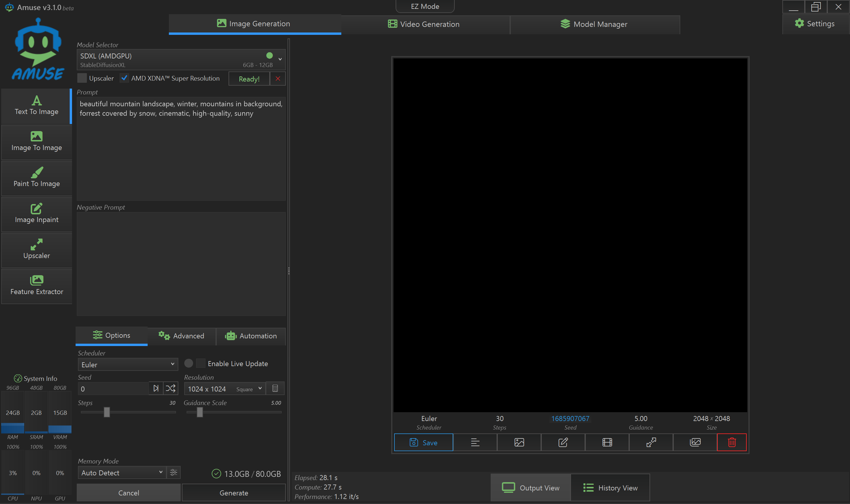Click the random seed shuffle icon
The height and width of the screenshot is (504, 850).
pyautogui.click(x=170, y=388)
